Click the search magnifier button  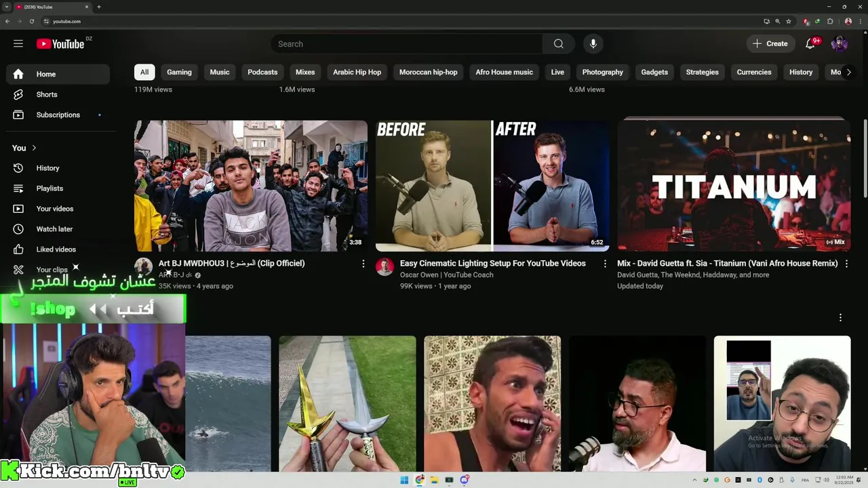(558, 44)
